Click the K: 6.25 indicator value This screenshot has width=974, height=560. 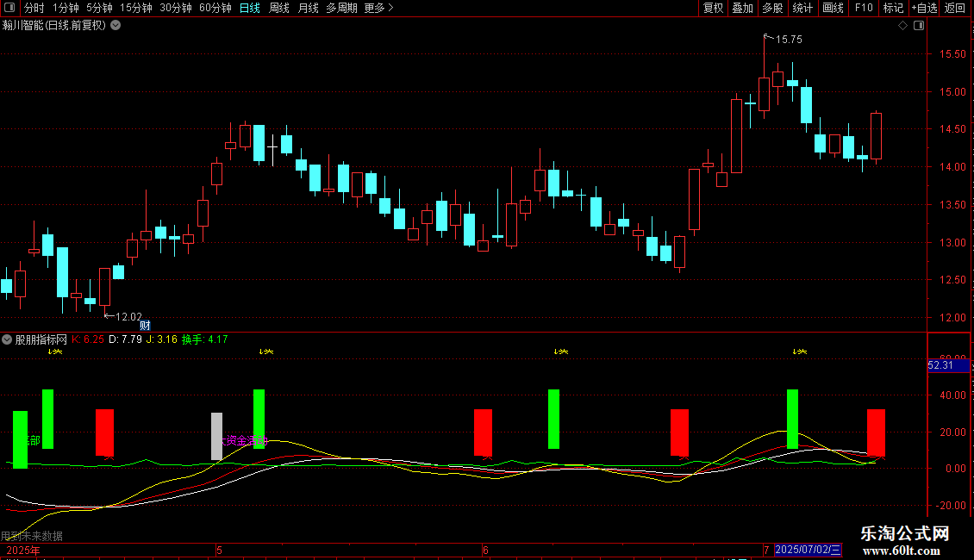point(88,339)
